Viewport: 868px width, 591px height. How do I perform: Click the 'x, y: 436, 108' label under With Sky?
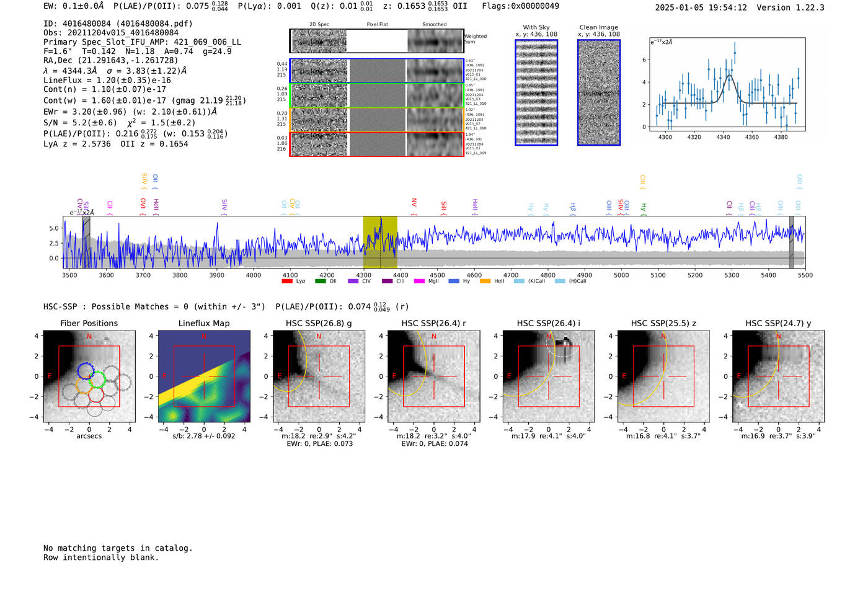pyautogui.click(x=536, y=34)
